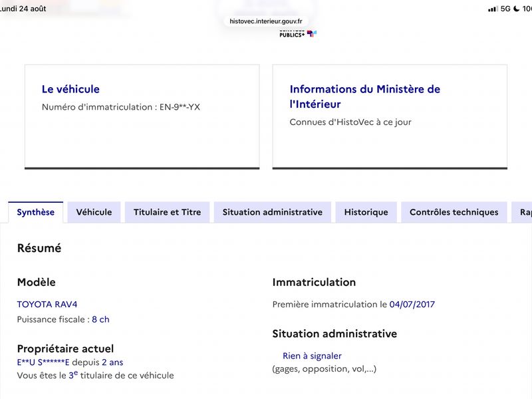Click registration number EN-9**-YX text

[x=180, y=107]
